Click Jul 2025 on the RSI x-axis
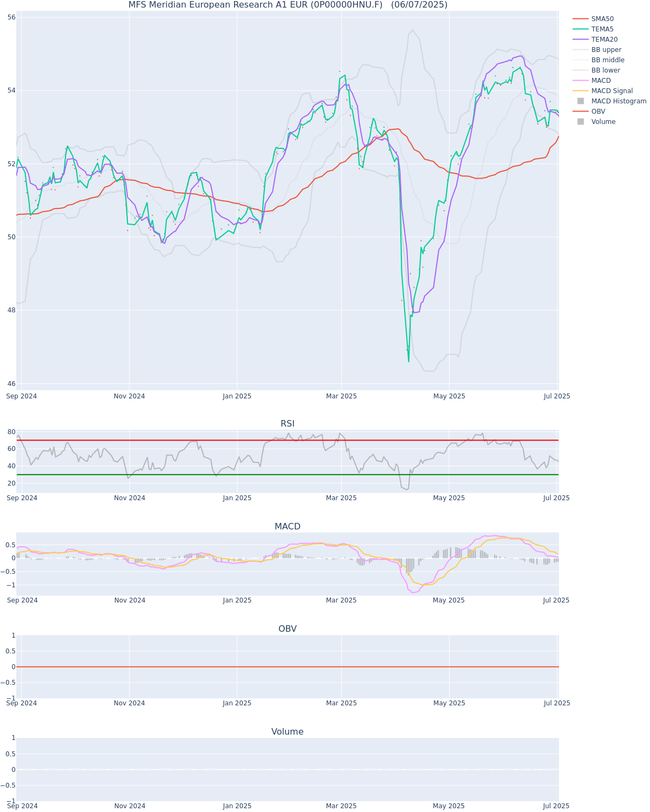The height and width of the screenshot is (812, 650). click(x=557, y=498)
